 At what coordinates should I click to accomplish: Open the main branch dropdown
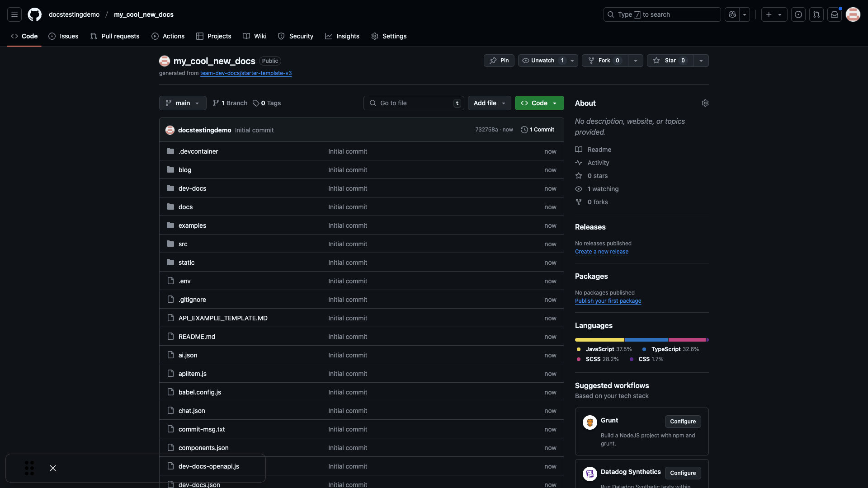182,103
